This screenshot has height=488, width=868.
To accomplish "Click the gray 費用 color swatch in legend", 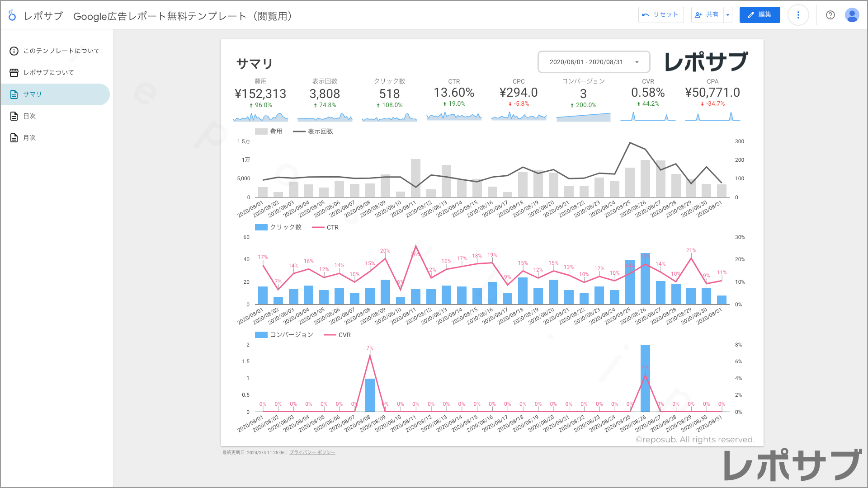I will pyautogui.click(x=262, y=131).
